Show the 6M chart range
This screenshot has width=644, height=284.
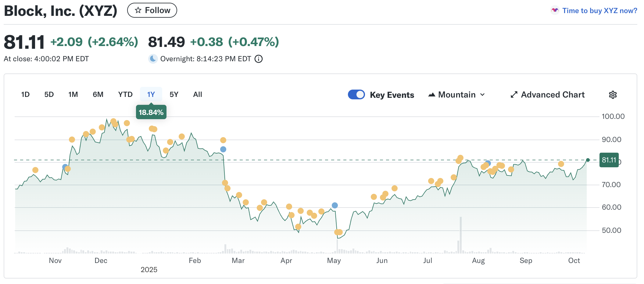[98, 94]
